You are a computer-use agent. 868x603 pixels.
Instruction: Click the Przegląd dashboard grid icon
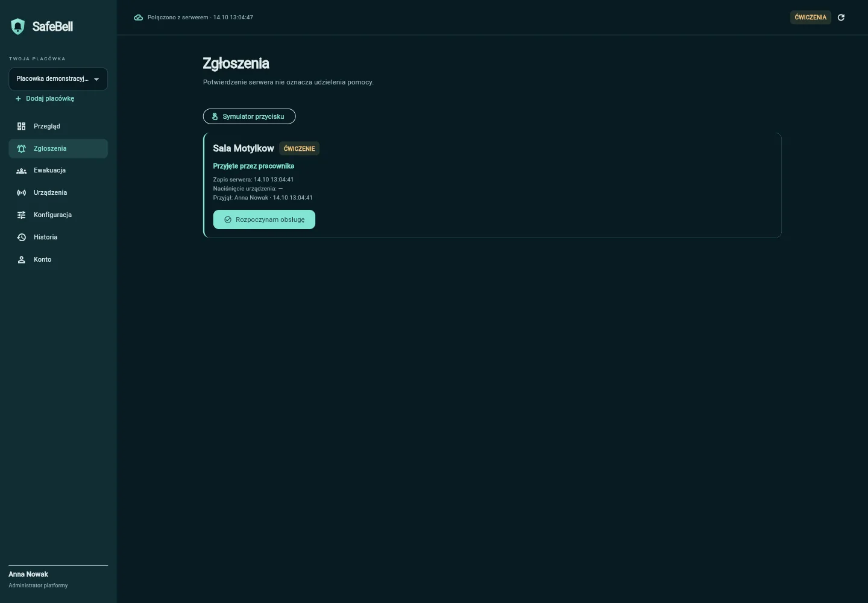click(x=22, y=127)
